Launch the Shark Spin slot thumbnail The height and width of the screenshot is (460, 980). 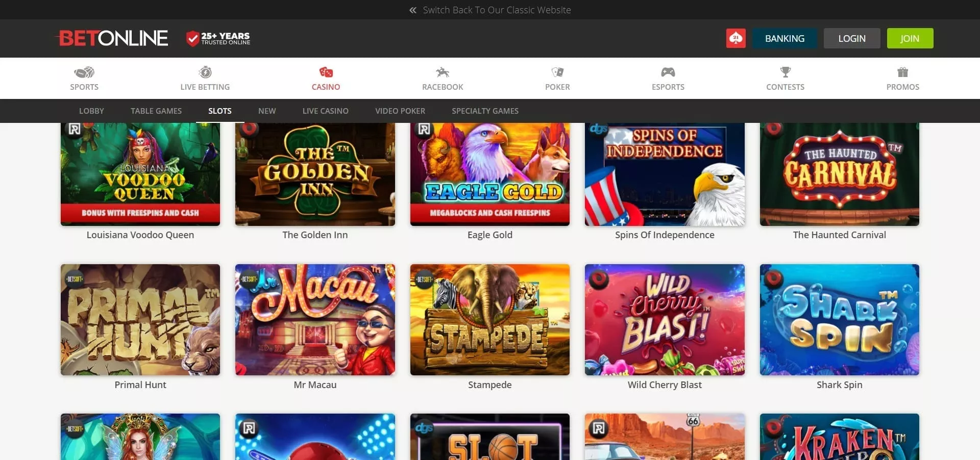pyautogui.click(x=839, y=320)
